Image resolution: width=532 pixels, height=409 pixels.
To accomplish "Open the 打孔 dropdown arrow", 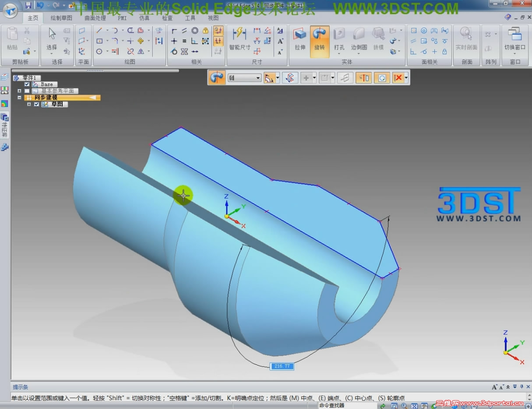I will (339, 53).
